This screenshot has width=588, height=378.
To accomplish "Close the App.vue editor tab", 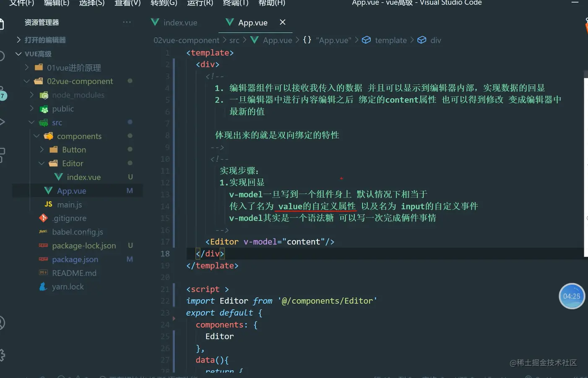I will coord(283,22).
